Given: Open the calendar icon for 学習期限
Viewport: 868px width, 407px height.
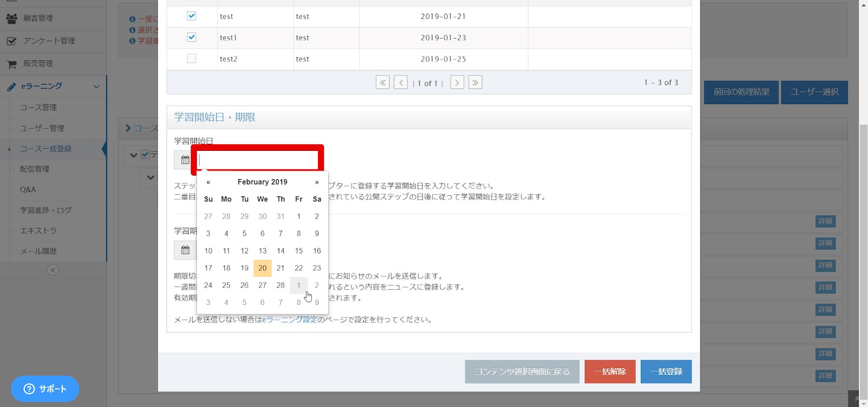Looking at the screenshot, I should pyautogui.click(x=185, y=250).
